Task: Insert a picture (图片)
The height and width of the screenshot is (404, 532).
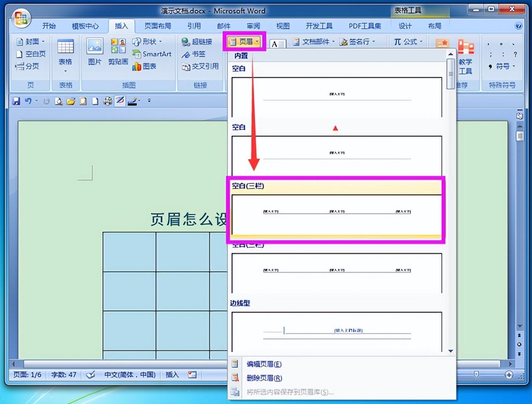Action: click(x=95, y=52)
